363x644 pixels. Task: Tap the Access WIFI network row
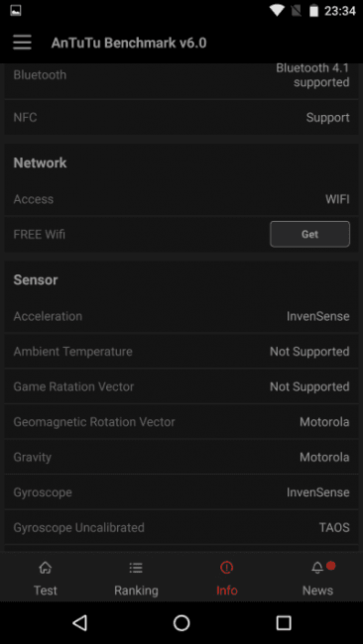[x=181, y=199]
